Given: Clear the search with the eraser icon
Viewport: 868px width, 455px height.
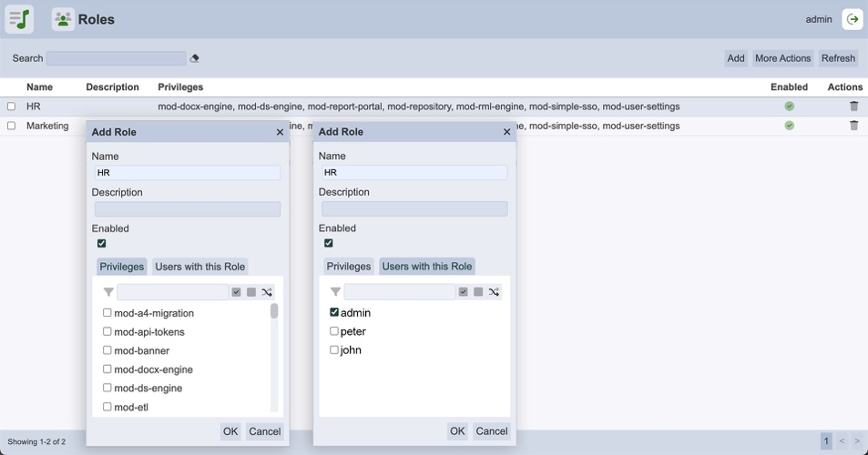Looking at the screenshot, I should (194, 58).
